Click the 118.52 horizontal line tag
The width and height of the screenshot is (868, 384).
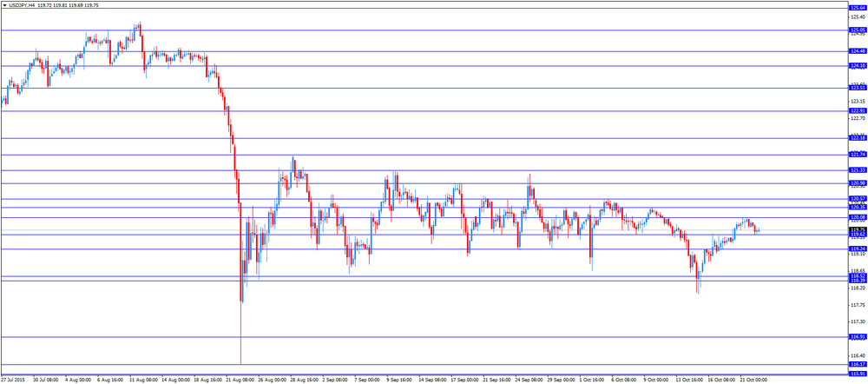[858, 276]
